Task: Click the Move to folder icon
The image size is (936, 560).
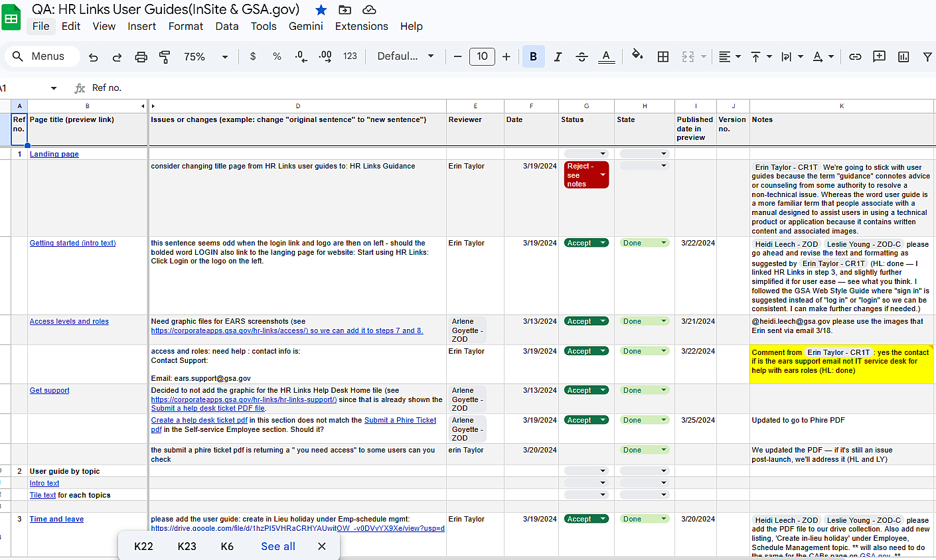Action: [345, 9]
